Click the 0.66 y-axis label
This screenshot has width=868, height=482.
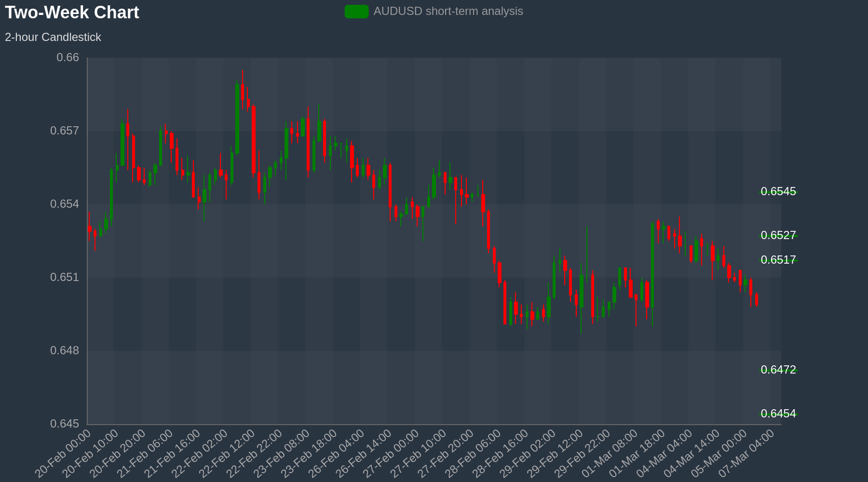coord(68,57)
